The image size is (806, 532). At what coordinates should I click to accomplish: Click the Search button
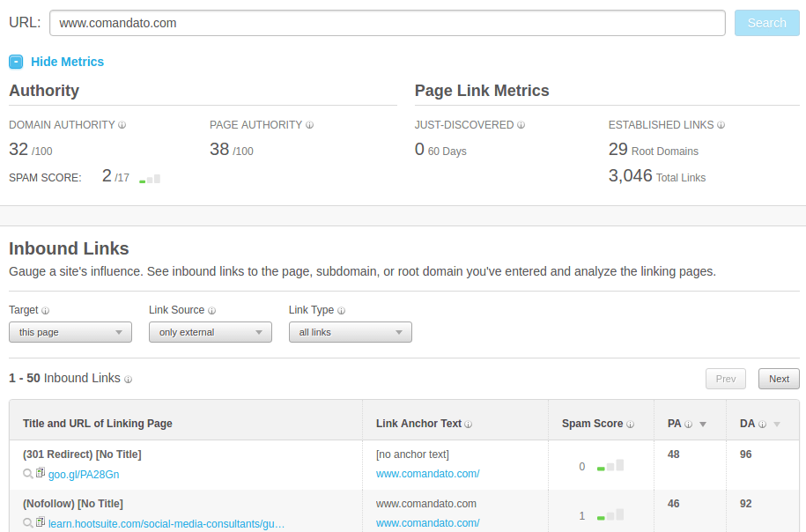[767, 23]
